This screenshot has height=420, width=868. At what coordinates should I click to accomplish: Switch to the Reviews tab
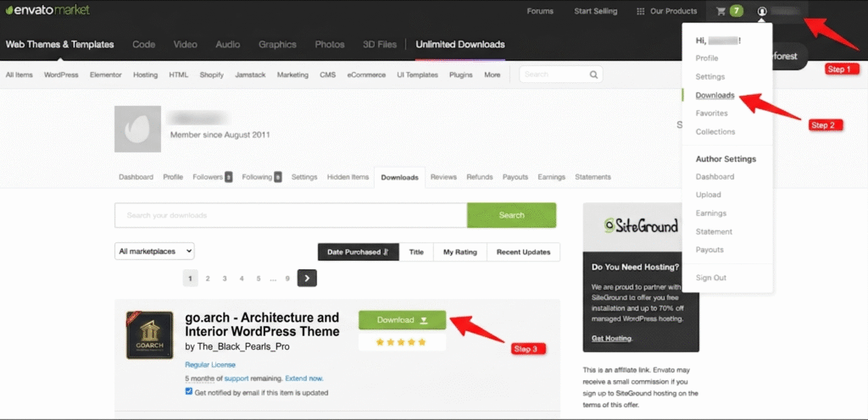coord(443,177)
